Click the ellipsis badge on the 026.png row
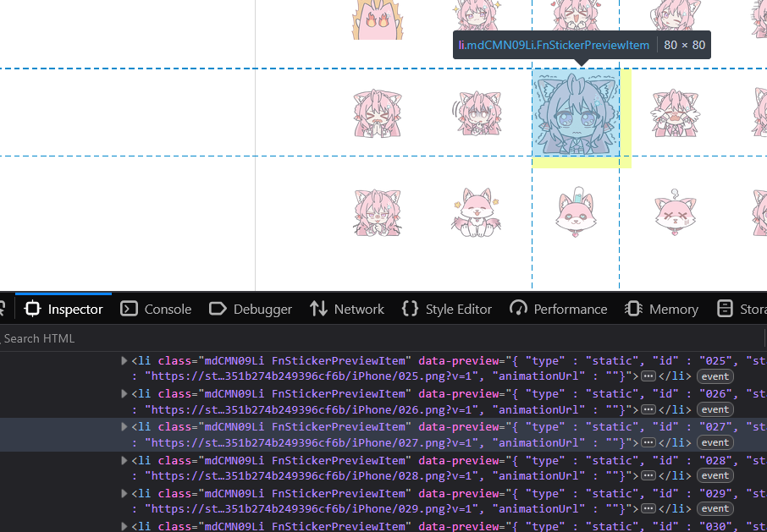 click(648, 409)
